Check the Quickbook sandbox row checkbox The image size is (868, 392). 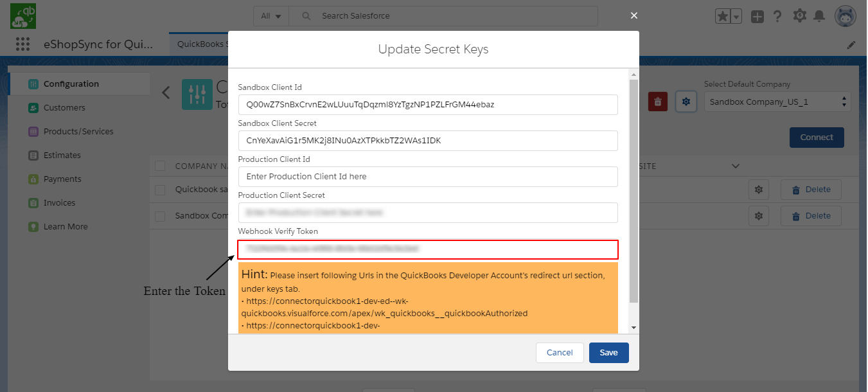161,190
